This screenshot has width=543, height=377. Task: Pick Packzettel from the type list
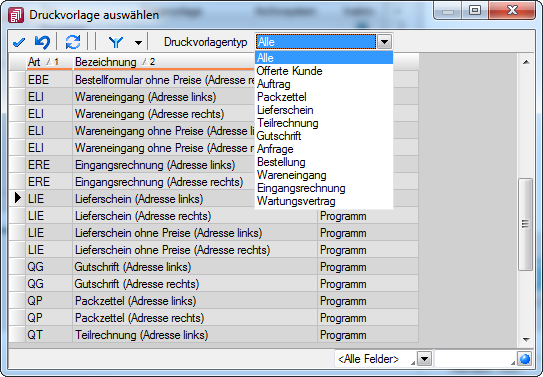point(324,97)
